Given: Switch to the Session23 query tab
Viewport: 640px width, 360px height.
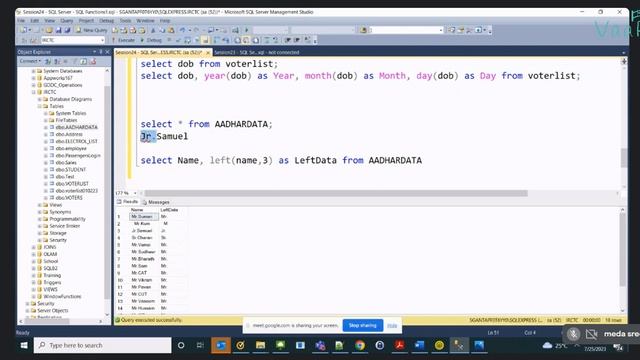Looking at the screenshot, I should (256, 53).
